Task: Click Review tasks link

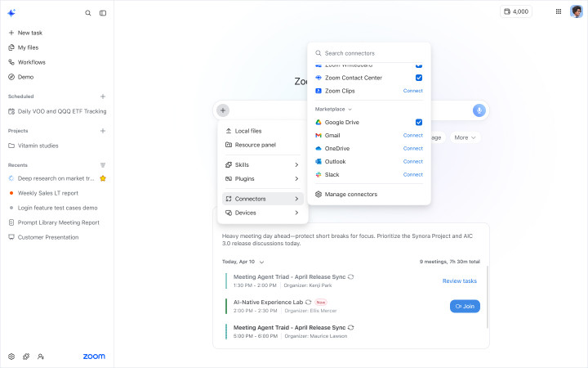Action: pos(459,280)
